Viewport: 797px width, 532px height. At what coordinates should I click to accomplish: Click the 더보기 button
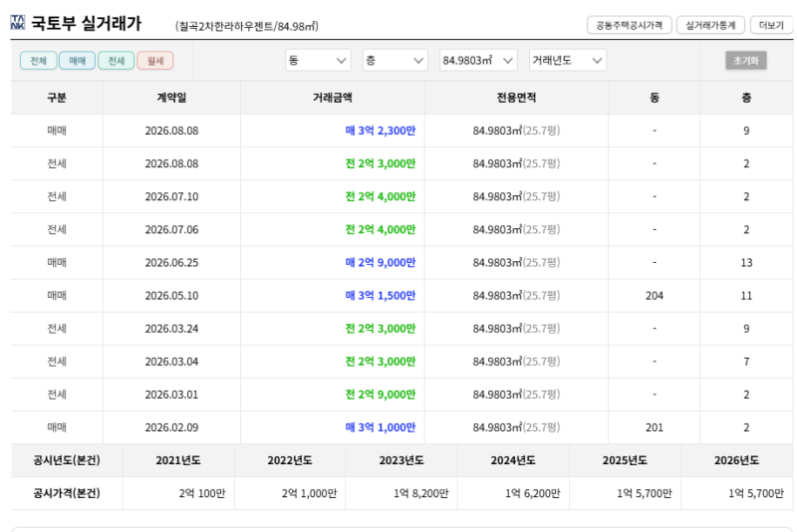point(771,25)
